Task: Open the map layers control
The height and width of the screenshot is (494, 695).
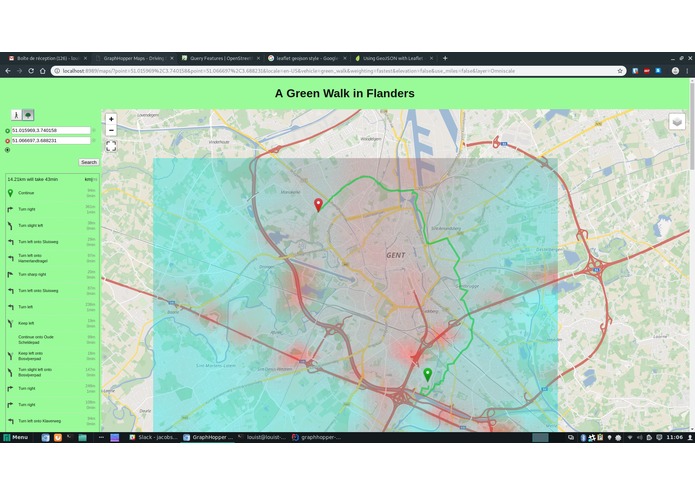Action: pyautogui.click(x=677, y=121)
